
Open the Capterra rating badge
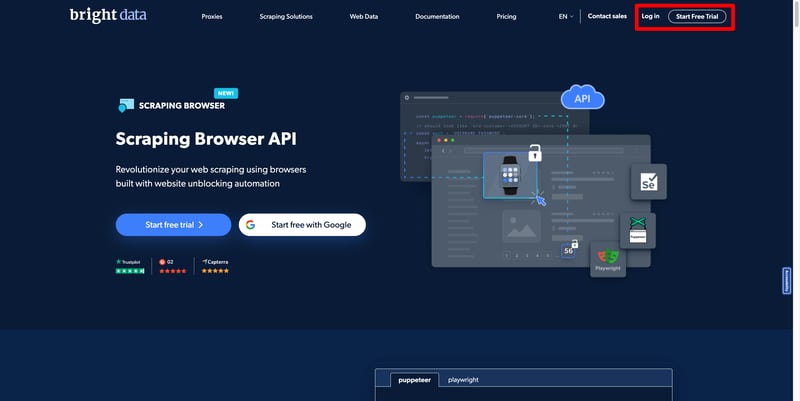[215, 266]
